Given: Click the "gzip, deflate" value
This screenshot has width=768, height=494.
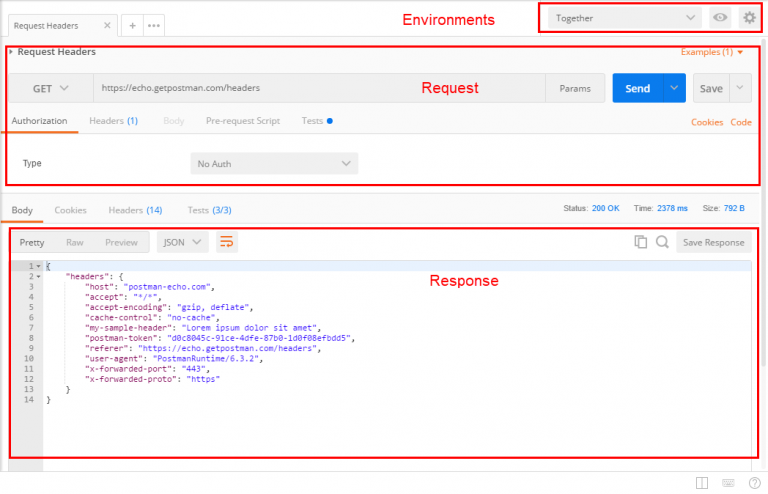Looking at the screenshot, I should click(213, 307).
